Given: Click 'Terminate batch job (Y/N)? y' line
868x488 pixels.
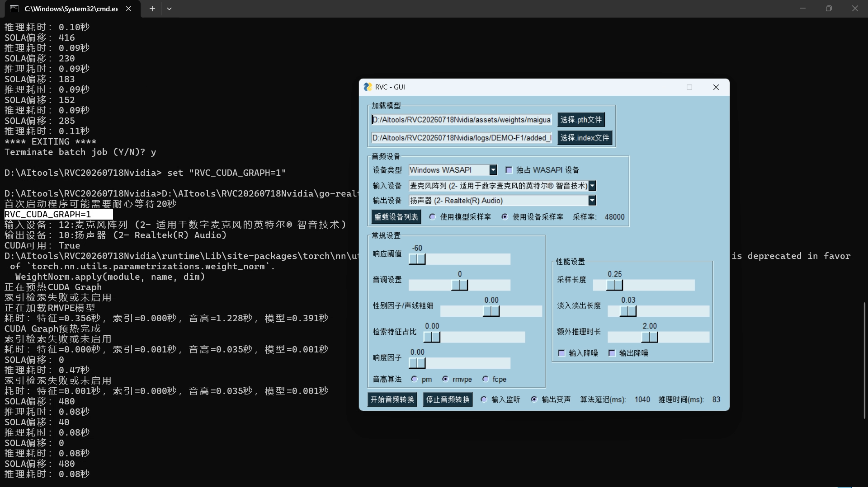Looking at the screenshot, I should pos(80,152).
